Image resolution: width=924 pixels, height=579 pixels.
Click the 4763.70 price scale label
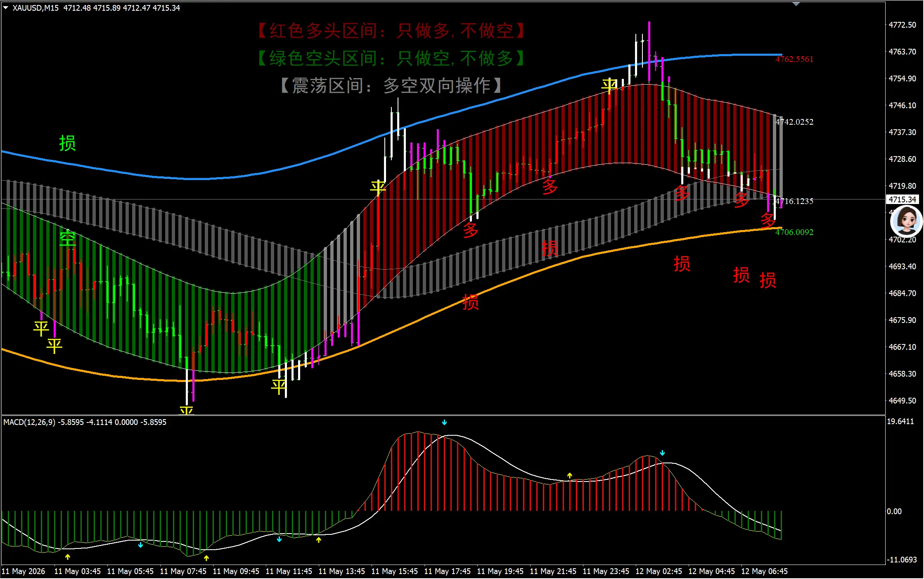(x=903, y=52)
